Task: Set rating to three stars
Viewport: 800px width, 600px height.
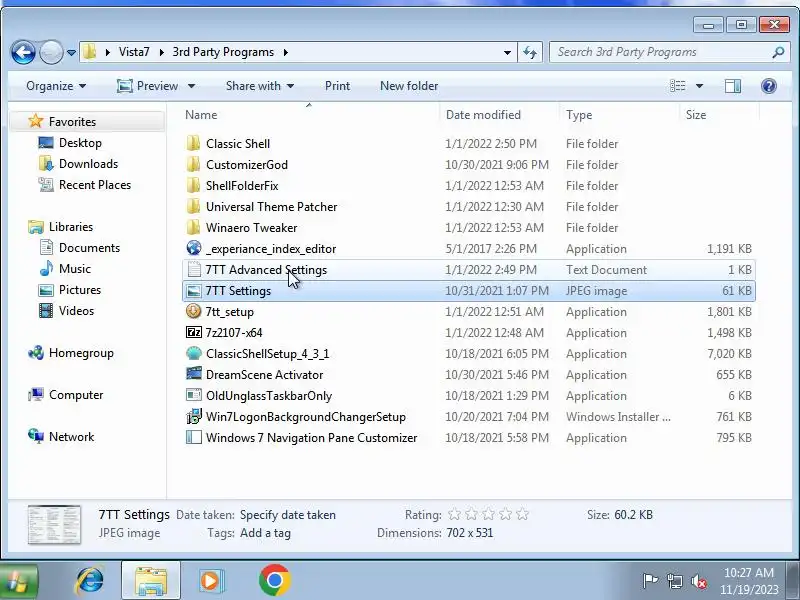Action: point(488,514)
